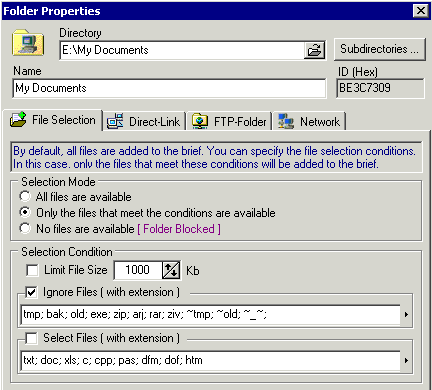The image size is (432, 390).
Task: Click the '[ Folder Blocked ]' text
Action: pyautogui.click(x=179, y=229)
